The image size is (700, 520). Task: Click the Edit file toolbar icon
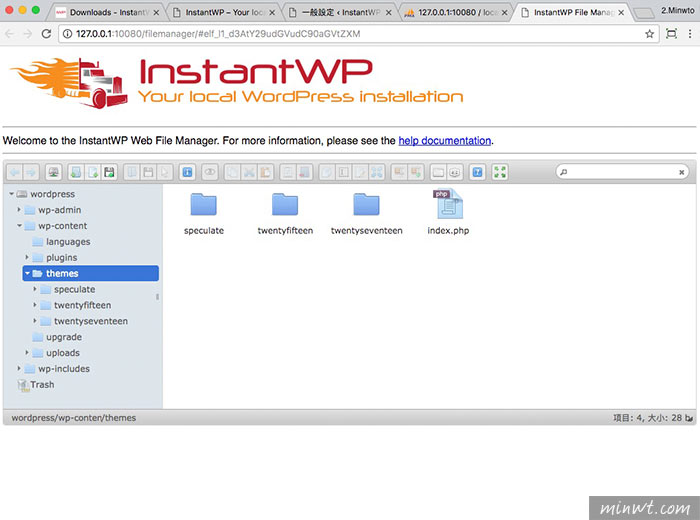(360, 172)
